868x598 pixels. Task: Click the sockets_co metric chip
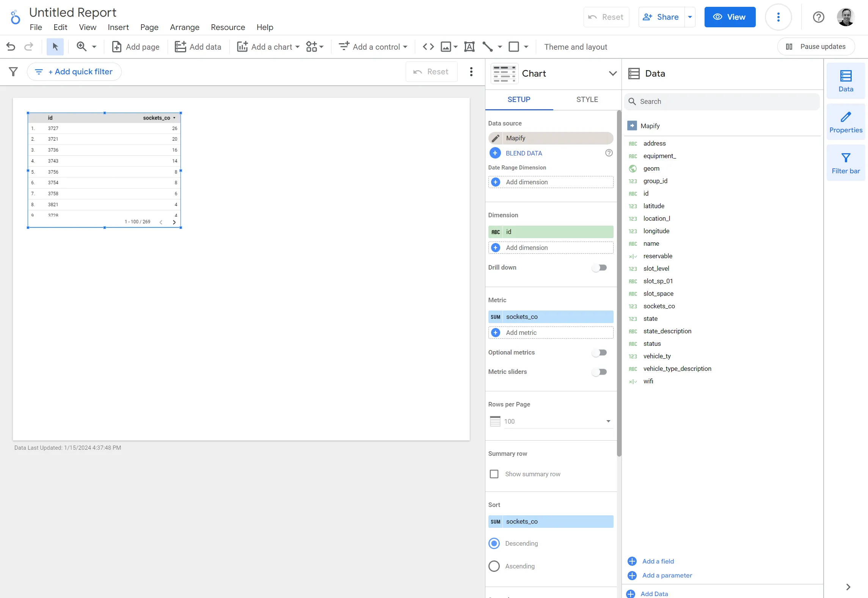point(551,317)
